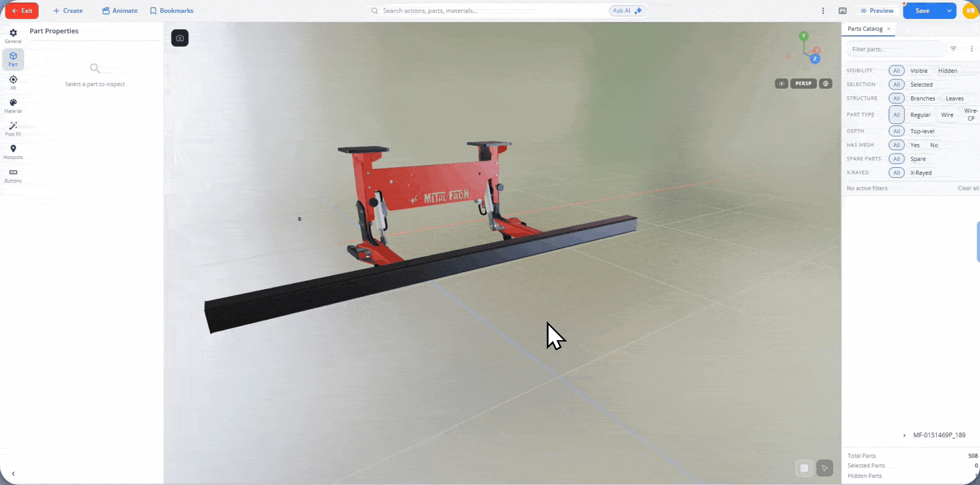Select the Part sidebar icon
Image resolution: width=980 pixels, height=485 pixels.
[13, 59]
